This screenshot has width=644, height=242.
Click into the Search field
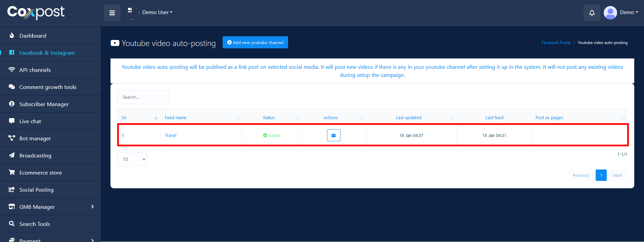(x=143, y=97)
